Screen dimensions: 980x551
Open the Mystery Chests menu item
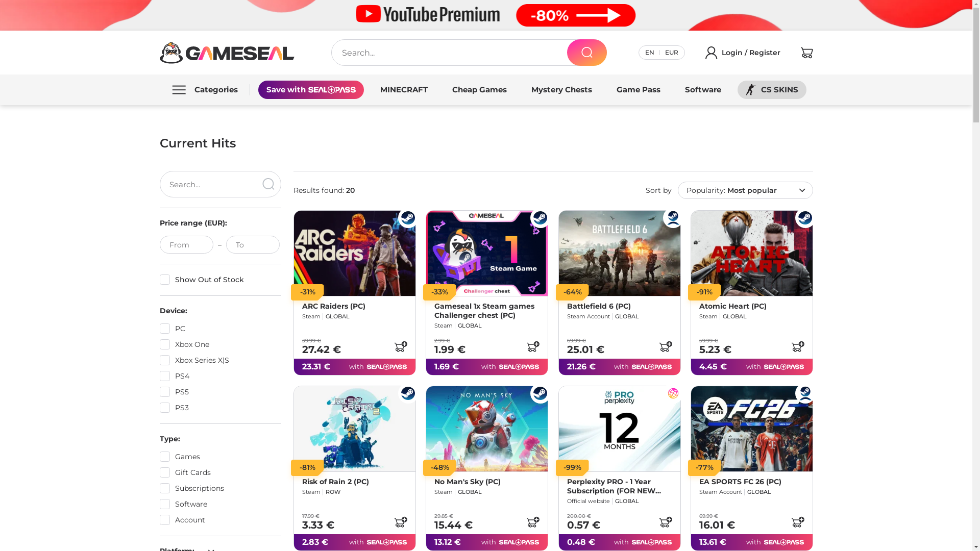(561, 90)
